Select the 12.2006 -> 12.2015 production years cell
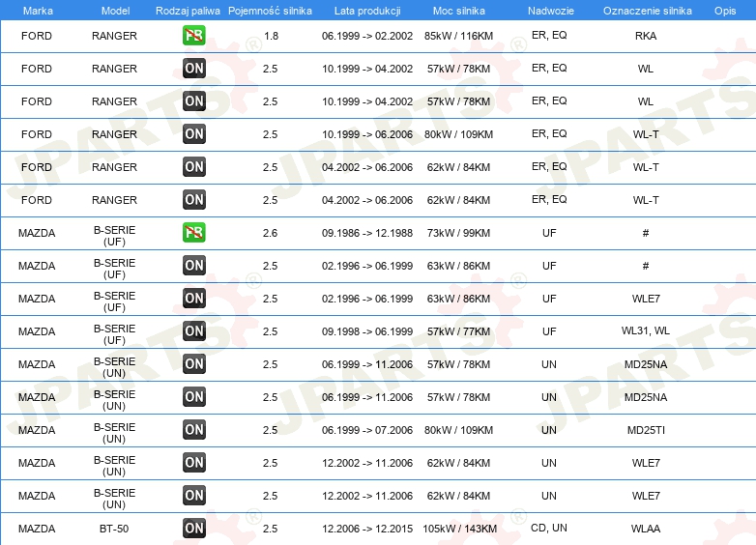Viewport: 756px width, 545px height. (x=367, y=529)
